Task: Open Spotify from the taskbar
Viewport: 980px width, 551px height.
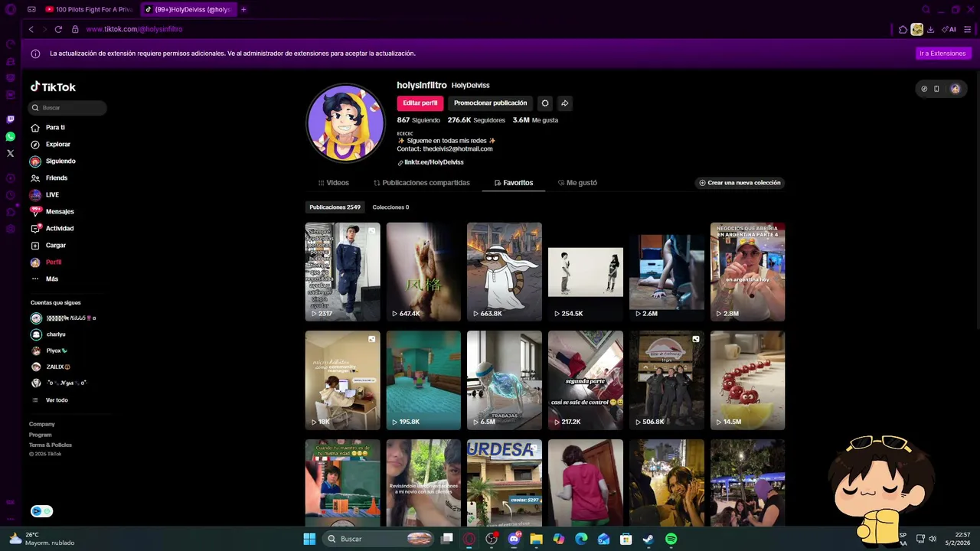Action: 671,539
